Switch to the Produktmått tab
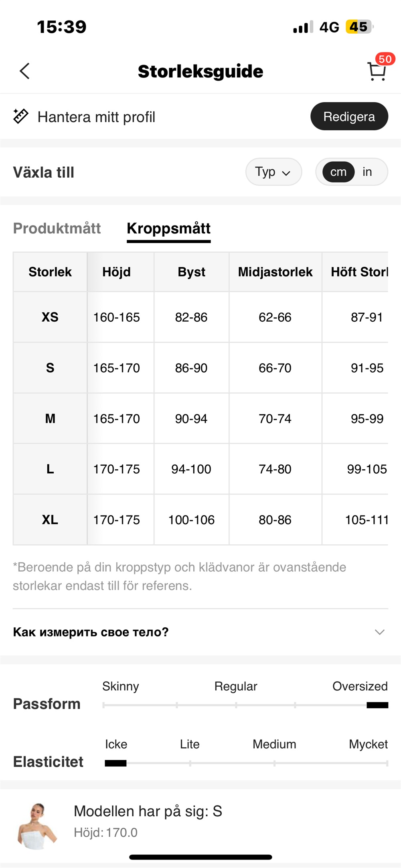Screen dimensions: 401x868 pyautogui.click(x=57, y=228)
